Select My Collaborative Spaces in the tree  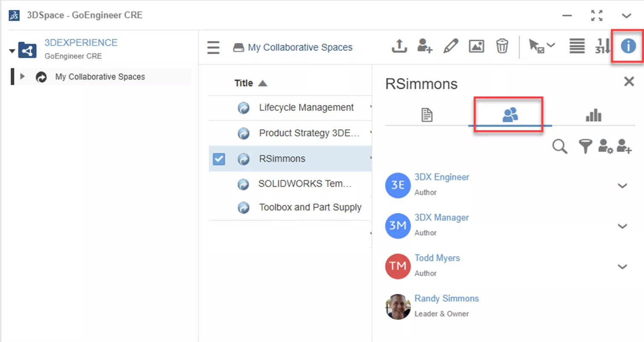click(x=100, y=77)
